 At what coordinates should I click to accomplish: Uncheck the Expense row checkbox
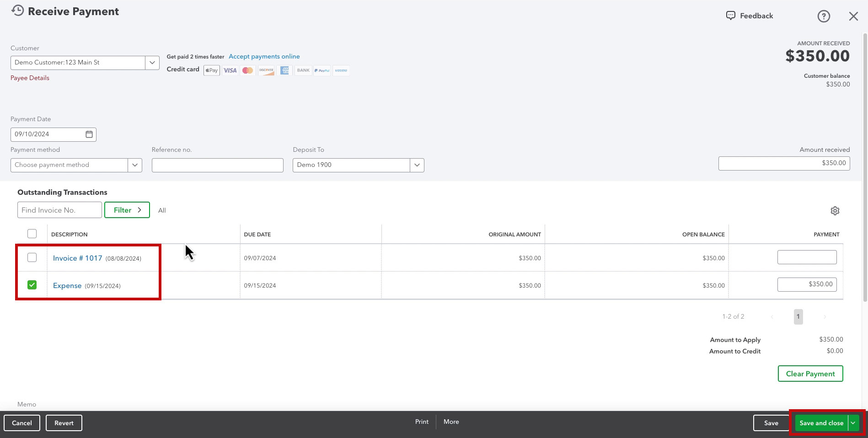(32, 285)
